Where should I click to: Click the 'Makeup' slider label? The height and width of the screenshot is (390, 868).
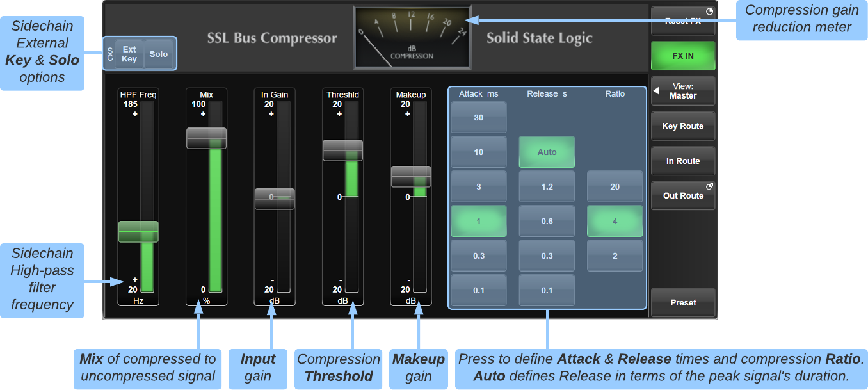pyautogui.click(x=411, y=95)
